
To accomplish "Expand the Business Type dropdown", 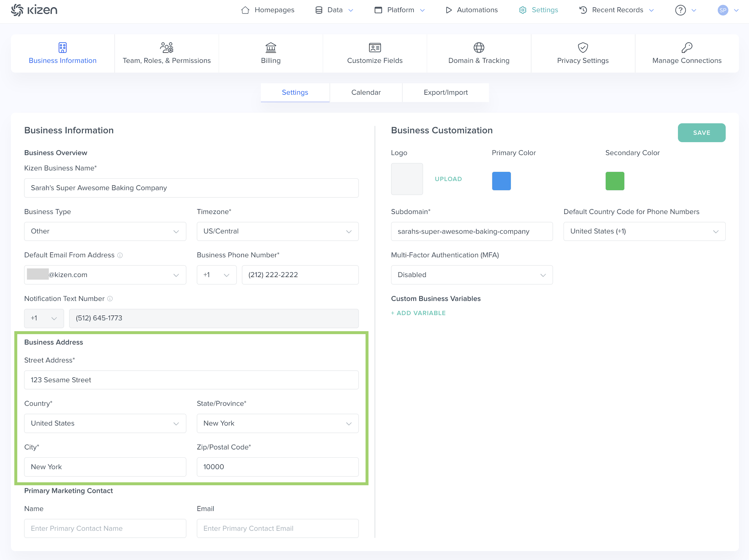I will pyautogui.click(x=105, y=232).
